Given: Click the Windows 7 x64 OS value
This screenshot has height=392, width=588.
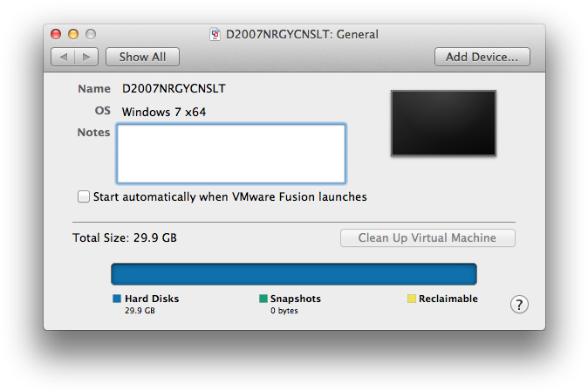Looking at the screenshot, I should [x=164, y=112].
